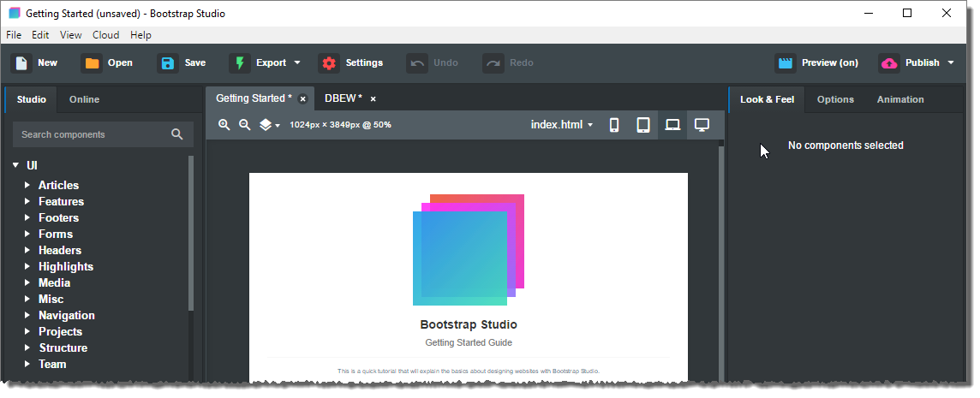Open the File menu
The height and width of the screenshot is (398, 980).
pos(14,35)
